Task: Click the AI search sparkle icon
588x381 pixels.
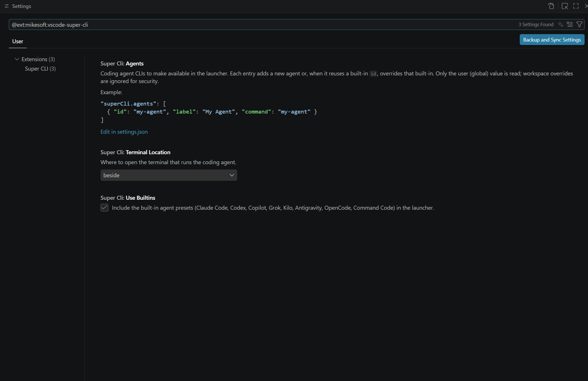Action: point(560,24)
